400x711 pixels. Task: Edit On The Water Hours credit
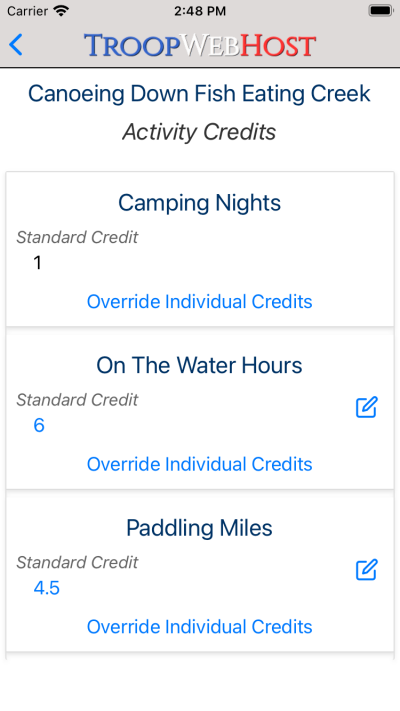click(366, 407)
